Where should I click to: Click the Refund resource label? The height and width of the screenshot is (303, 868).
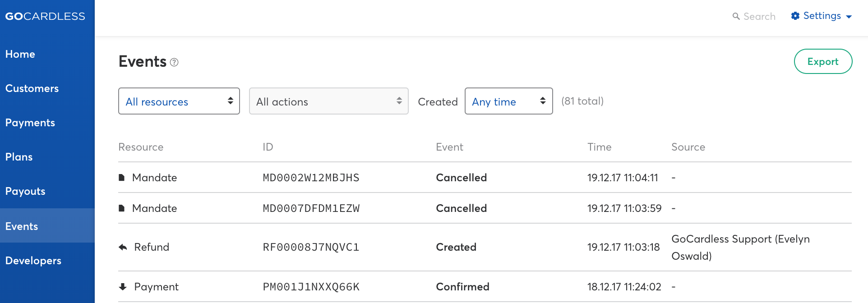coord(152,247)
